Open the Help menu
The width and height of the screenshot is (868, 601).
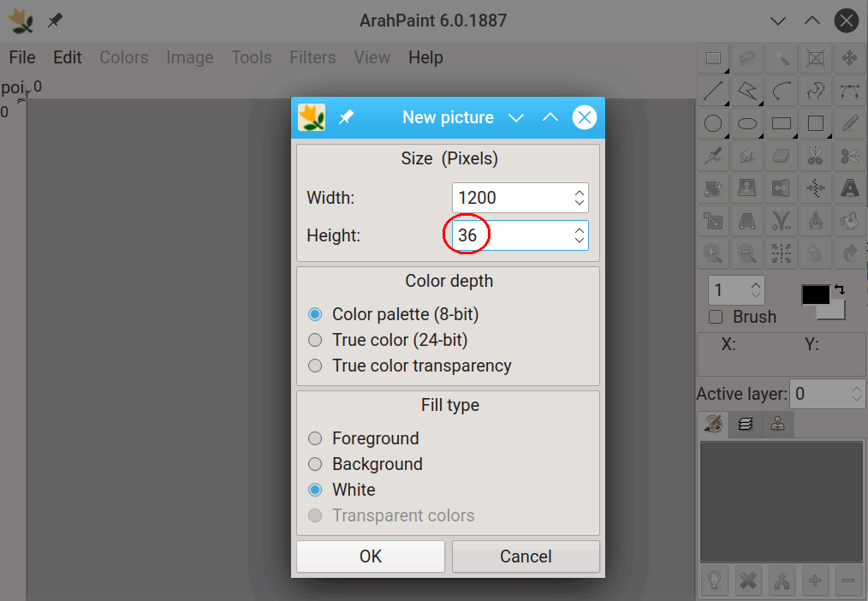(425, 57)
